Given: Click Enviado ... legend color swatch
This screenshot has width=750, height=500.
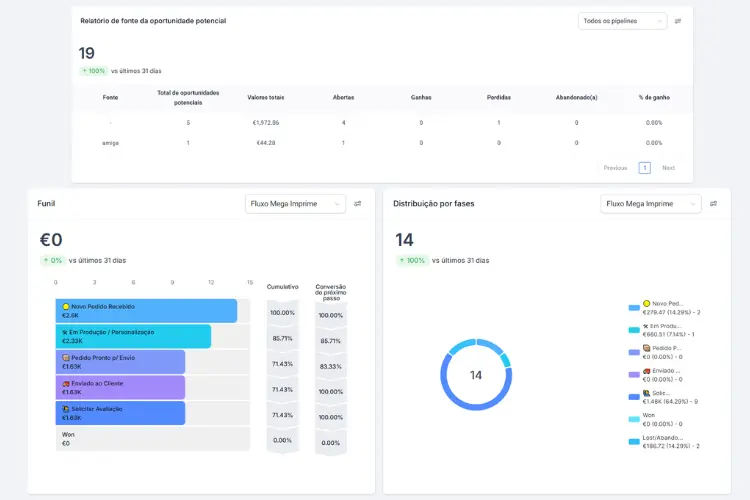Looking at the screenshot, I should [634, 375].
